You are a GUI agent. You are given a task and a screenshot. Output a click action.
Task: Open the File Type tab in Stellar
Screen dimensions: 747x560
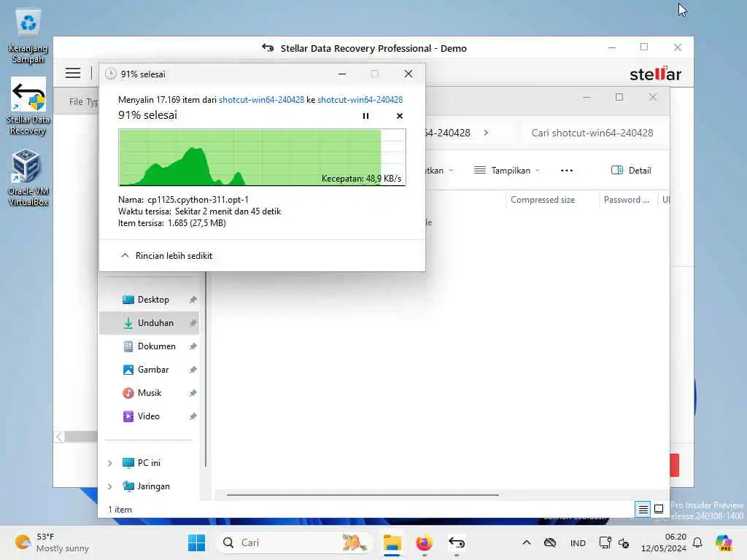83,101
